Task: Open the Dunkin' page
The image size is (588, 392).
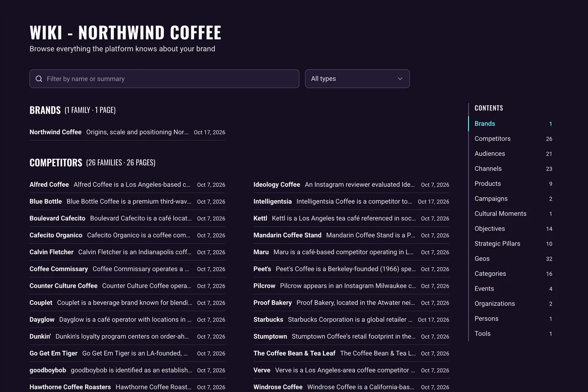Action: coord(127,337)
